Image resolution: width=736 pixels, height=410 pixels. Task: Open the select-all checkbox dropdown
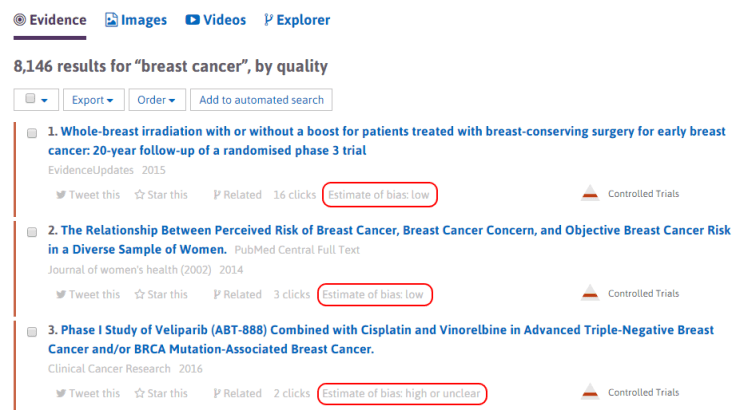pyautogui.click(x=36, y=100)
